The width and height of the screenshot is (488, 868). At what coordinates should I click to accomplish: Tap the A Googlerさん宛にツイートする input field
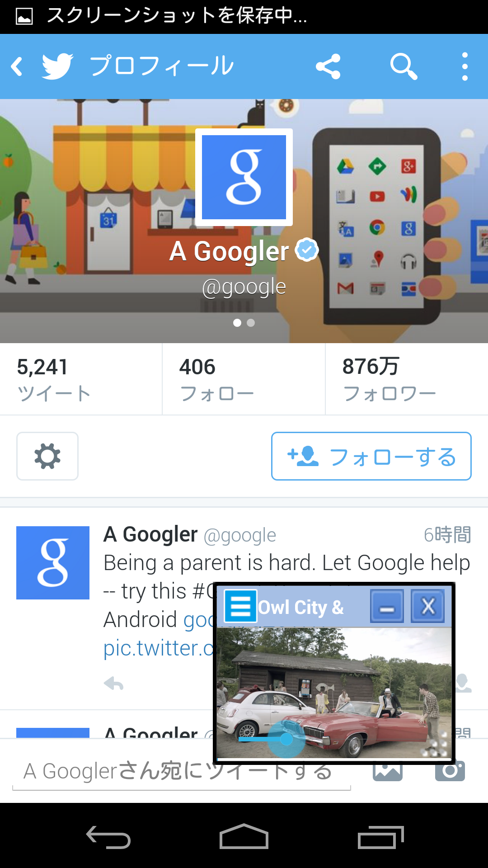(182, 771)
